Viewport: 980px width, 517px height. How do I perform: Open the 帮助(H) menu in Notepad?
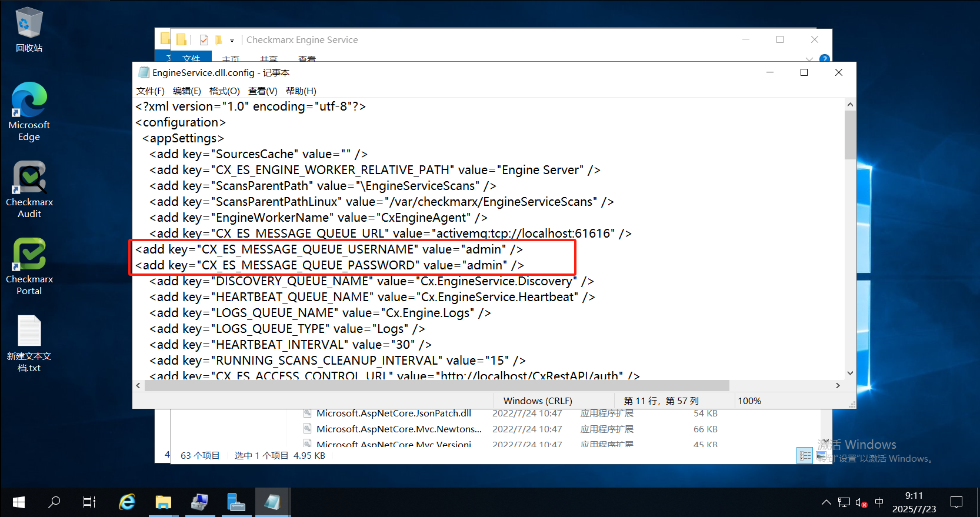point(301,91)
